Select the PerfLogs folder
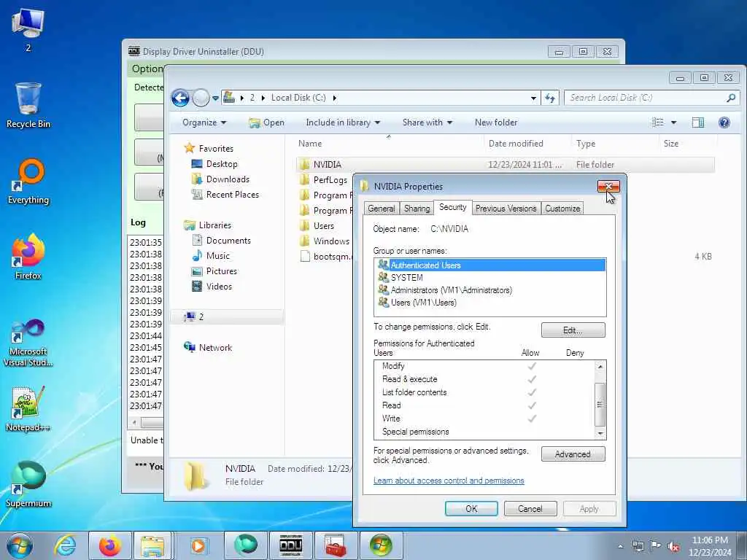747x560 pixels. point(324,180)
